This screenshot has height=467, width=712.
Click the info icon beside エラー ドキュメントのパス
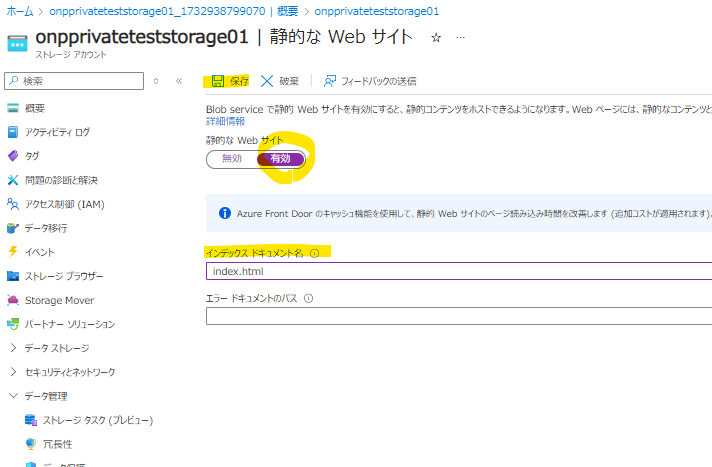[308, 298]
